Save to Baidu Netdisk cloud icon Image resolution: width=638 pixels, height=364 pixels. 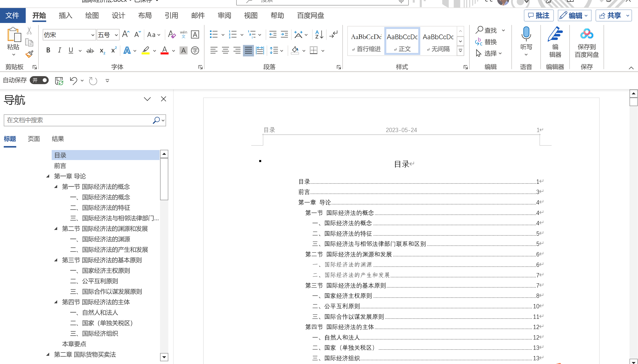coord(587,34)
